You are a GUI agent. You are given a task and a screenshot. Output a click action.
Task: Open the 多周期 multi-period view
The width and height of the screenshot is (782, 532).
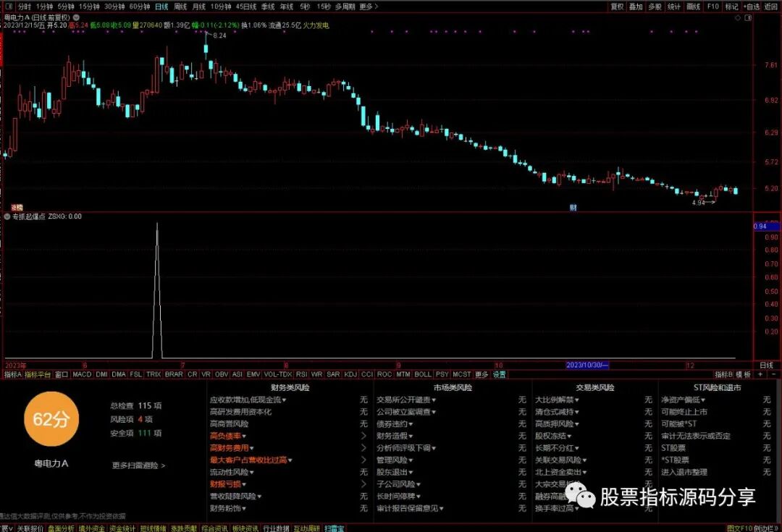tap(345, 7)
